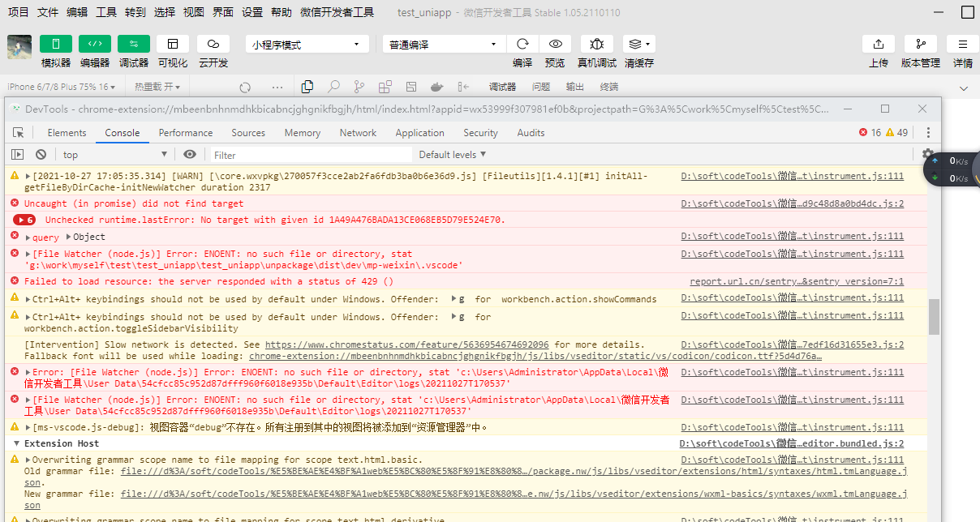Click the panel collapse chevron at right

coord(964,88)
